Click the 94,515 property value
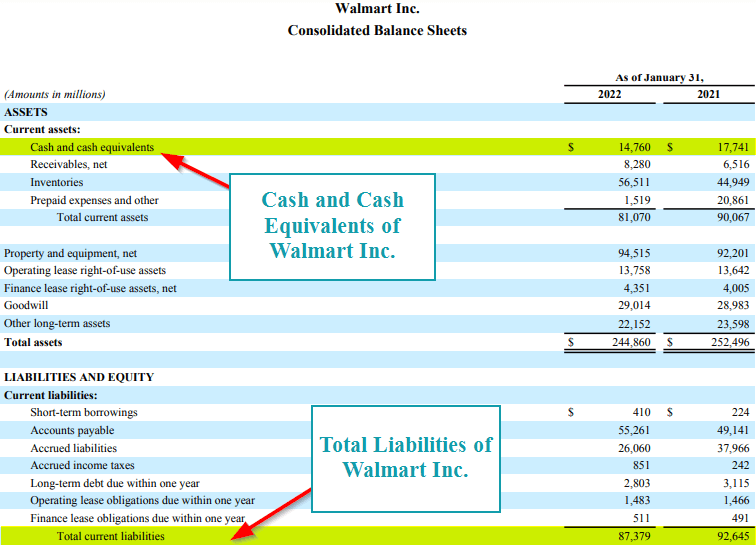 [634, 253]
